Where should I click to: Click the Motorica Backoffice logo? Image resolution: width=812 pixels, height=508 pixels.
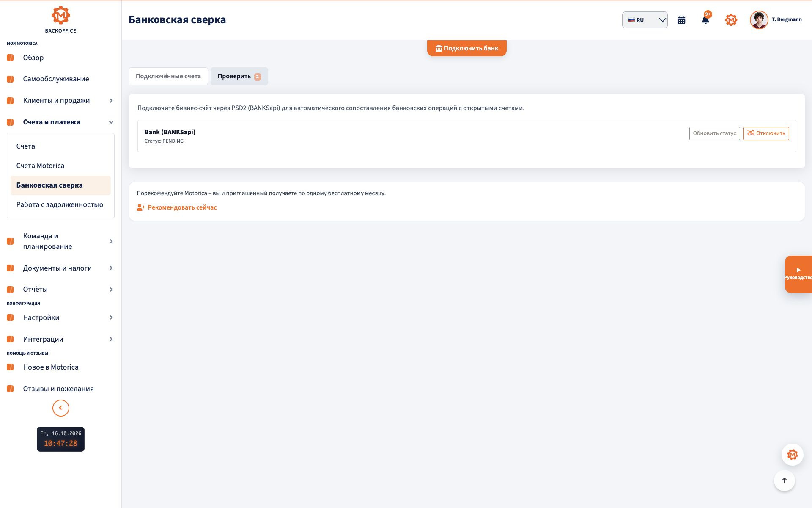[x=60, y=19]
